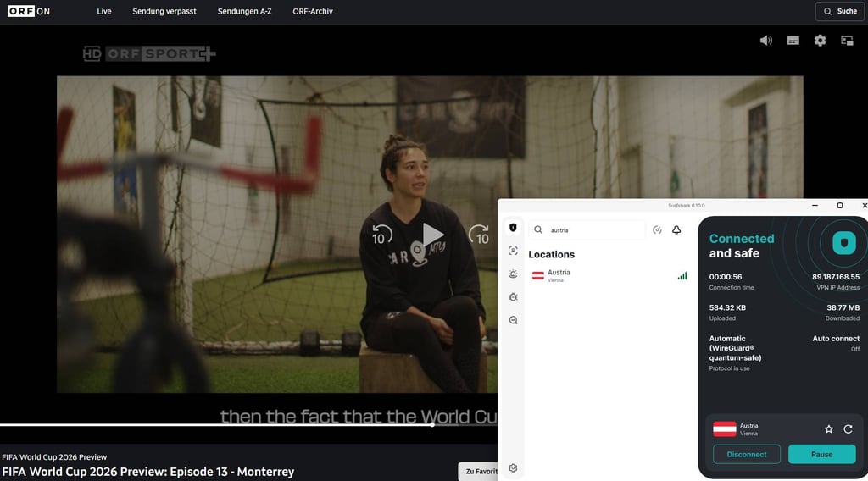Play the video

pos(431,235)
